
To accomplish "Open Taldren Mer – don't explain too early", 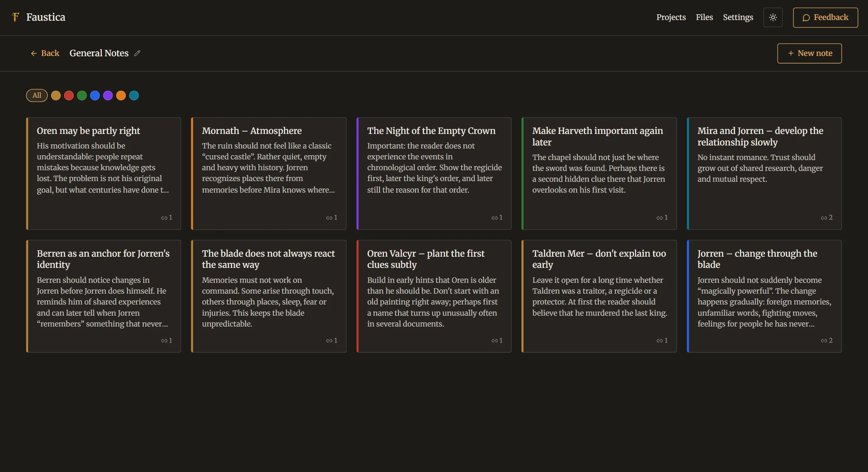I will click(599, 296).
